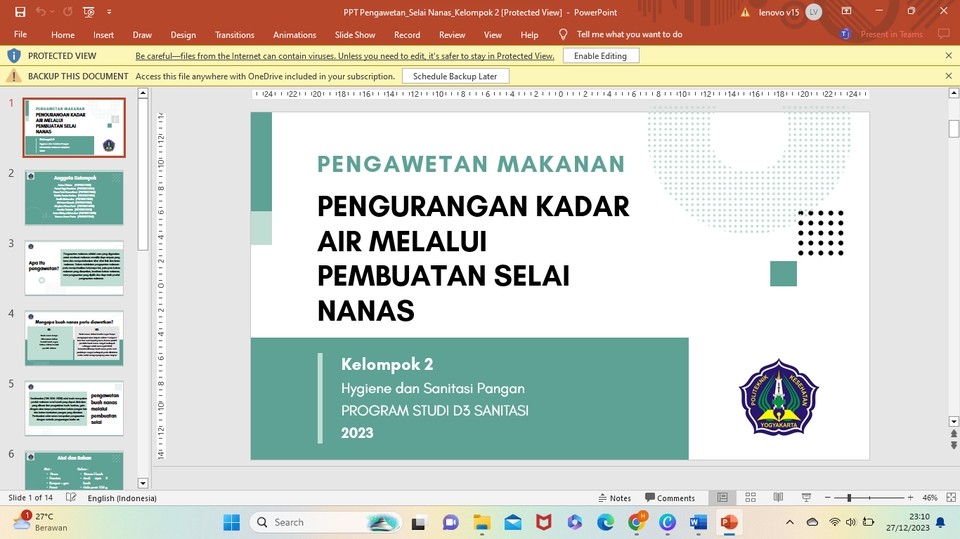Click the zoom slider handle

click(849, 497)
